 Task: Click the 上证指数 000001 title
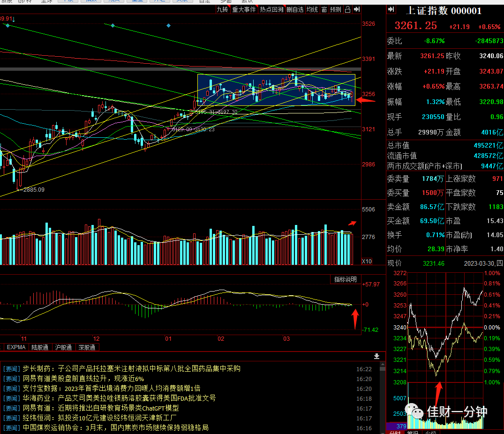tap(444, 11)
